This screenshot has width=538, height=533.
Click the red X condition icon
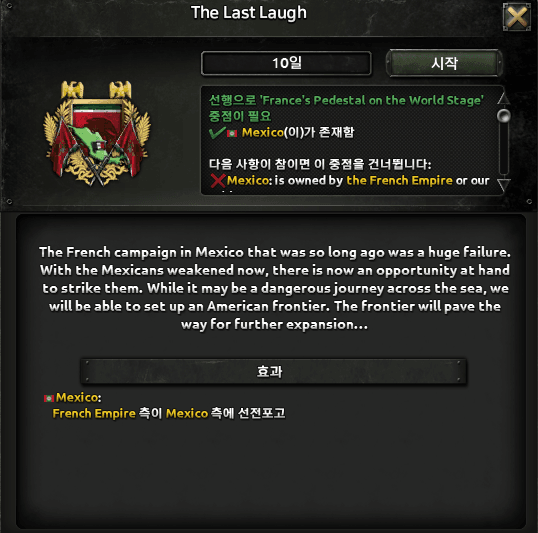click(218, 181)
